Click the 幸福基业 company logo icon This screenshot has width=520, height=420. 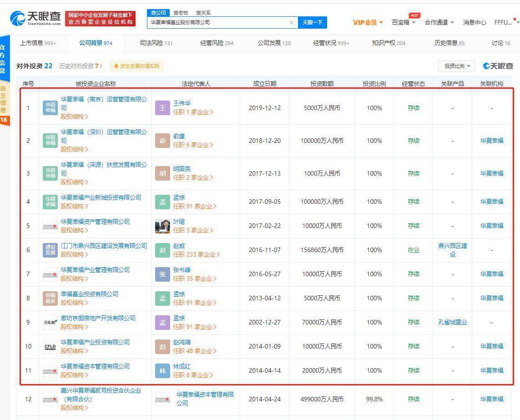tap(50, 298)
